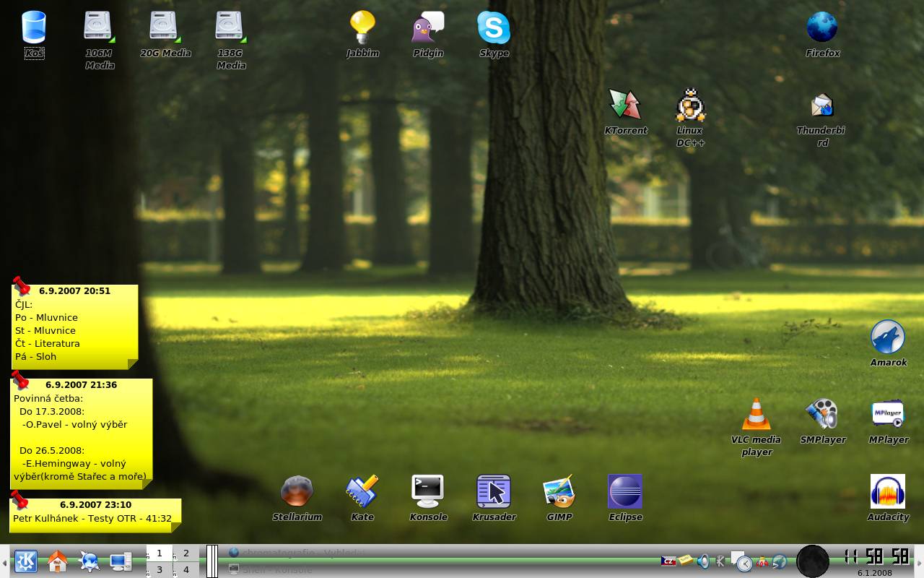Open the VLC media player icon

756,415
